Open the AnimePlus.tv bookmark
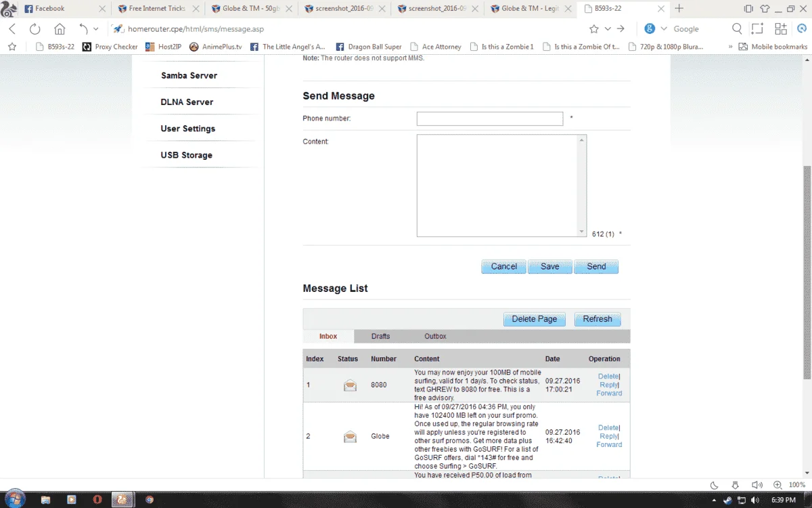This screenshot has width=812, height=508. (215, 47)
